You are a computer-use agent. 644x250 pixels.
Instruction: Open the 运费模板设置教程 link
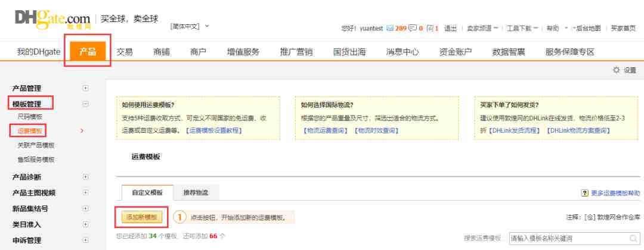pos(214,130)
